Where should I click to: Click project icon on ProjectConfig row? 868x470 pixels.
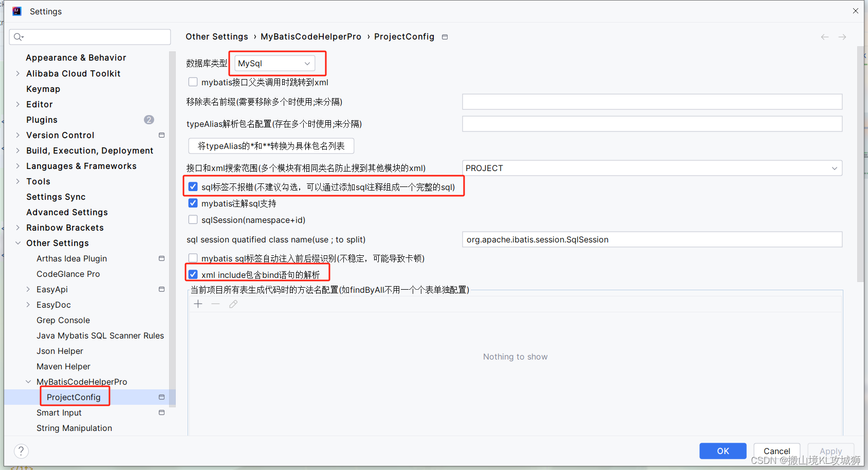click(161, 397)
